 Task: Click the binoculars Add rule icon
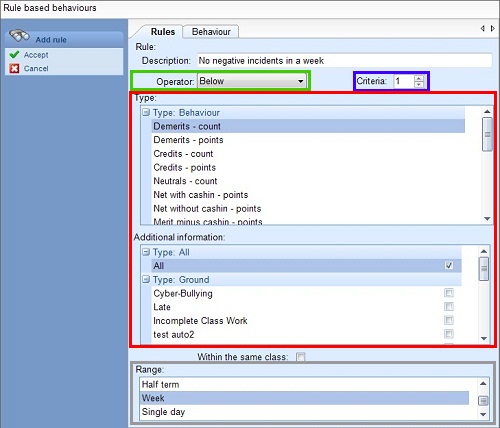pyautogui.click(x=19, y=36)
